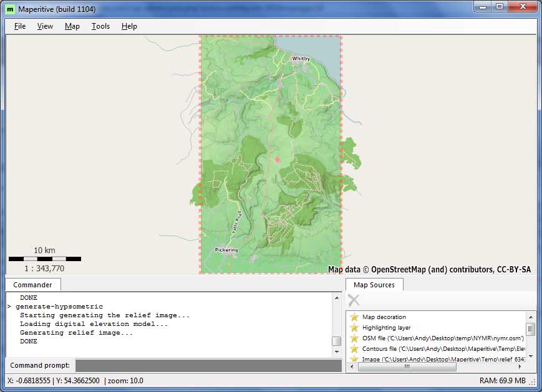Click the Yatts Road label on the map

pyautogui.click(x=236, y=222)
